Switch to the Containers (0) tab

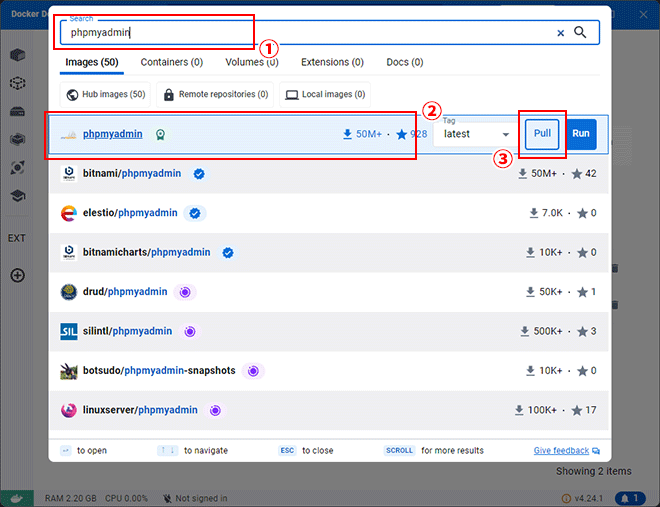click(x=172, y=62)
